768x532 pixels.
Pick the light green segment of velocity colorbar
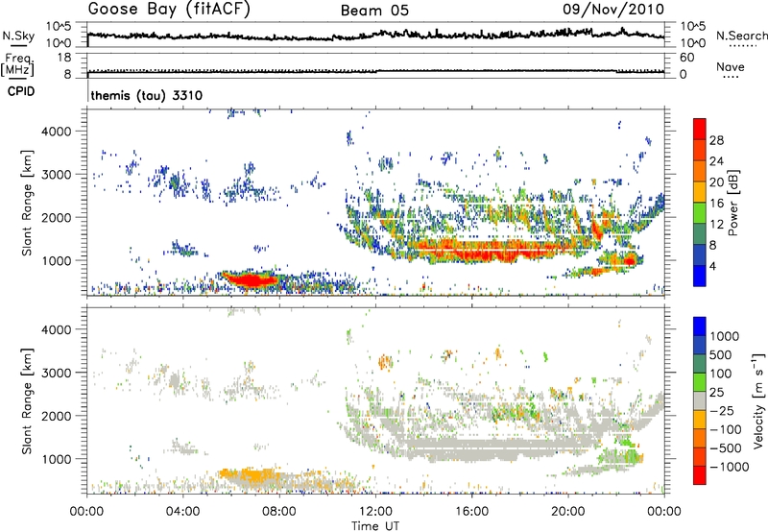pos(700,383)
